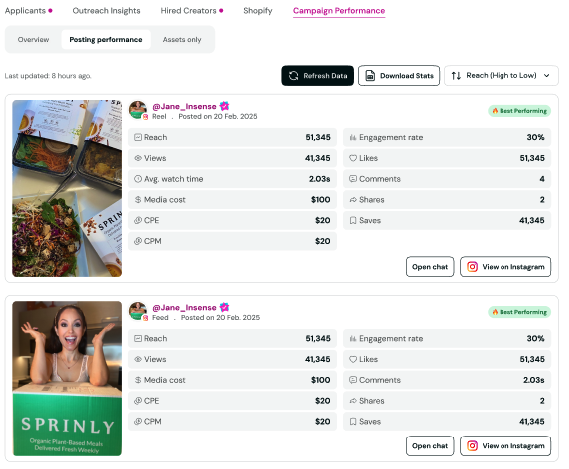
Task: Click the Media cost dollar icon in Feed post
Action: pos(138,380)
